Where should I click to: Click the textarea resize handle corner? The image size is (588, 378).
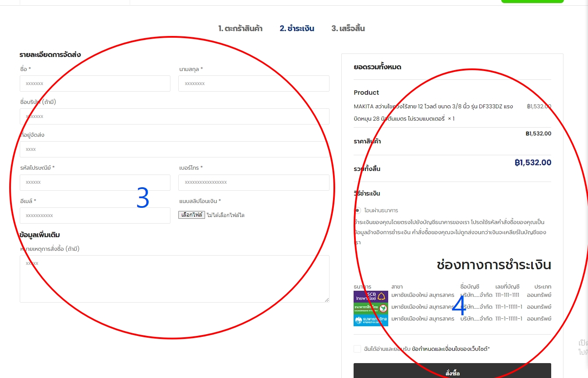pyautogui.click(x=326, y=300)
